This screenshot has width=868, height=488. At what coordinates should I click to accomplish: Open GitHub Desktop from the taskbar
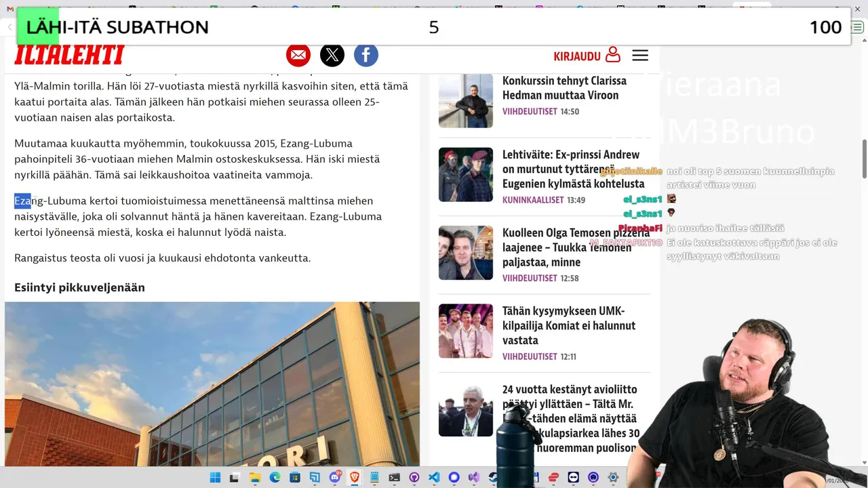(414, 478)
